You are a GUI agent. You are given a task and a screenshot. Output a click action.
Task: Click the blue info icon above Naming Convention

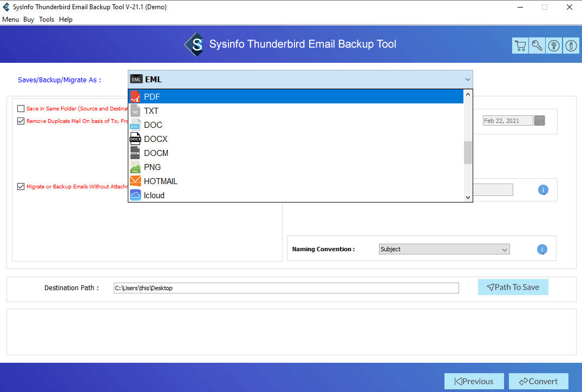[543, 190]
